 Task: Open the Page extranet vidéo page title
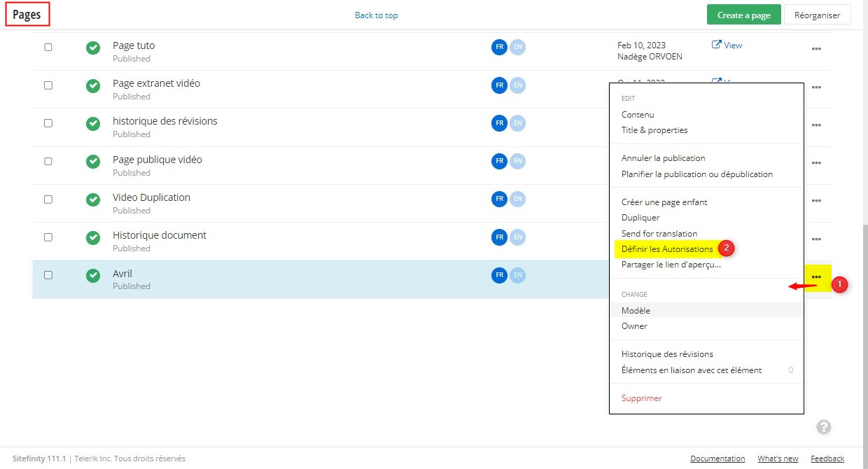[x=156, y=83]
